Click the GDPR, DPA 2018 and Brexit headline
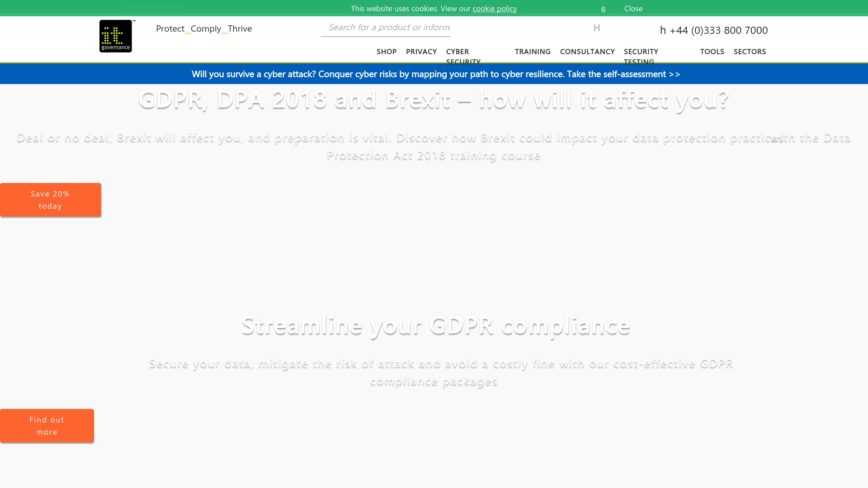This screenshot has width=868, height=488. 434,99
